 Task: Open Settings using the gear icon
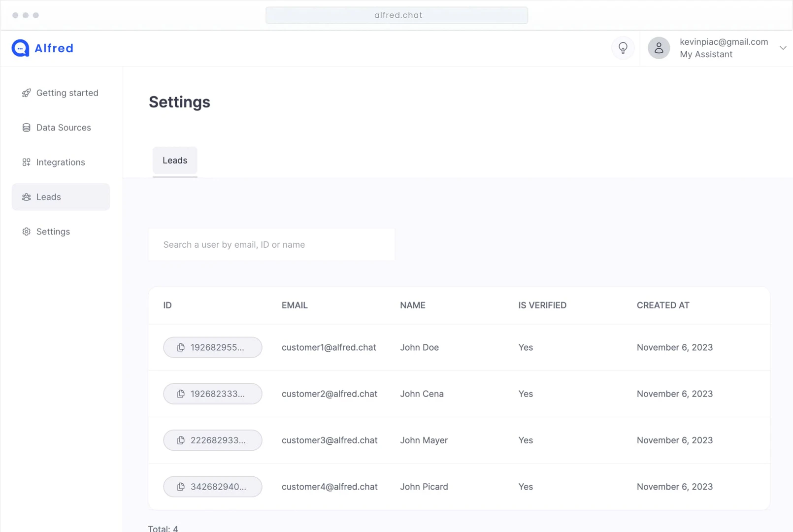[26, 232]
